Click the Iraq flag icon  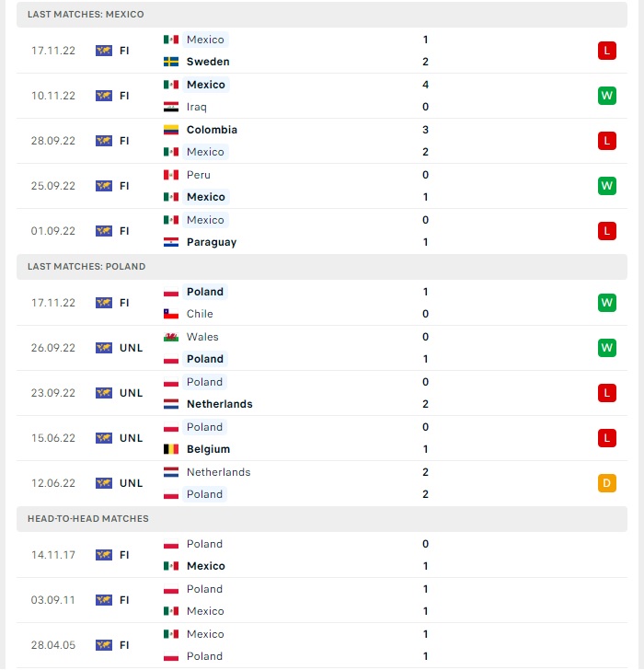click(171, 107)
